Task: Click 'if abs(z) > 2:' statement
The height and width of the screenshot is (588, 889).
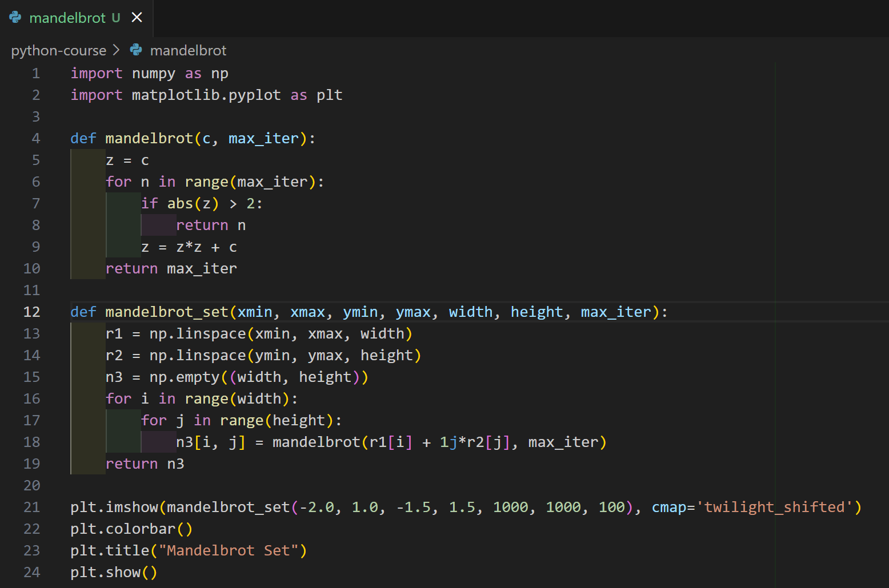Action: [x=202, y=203]
